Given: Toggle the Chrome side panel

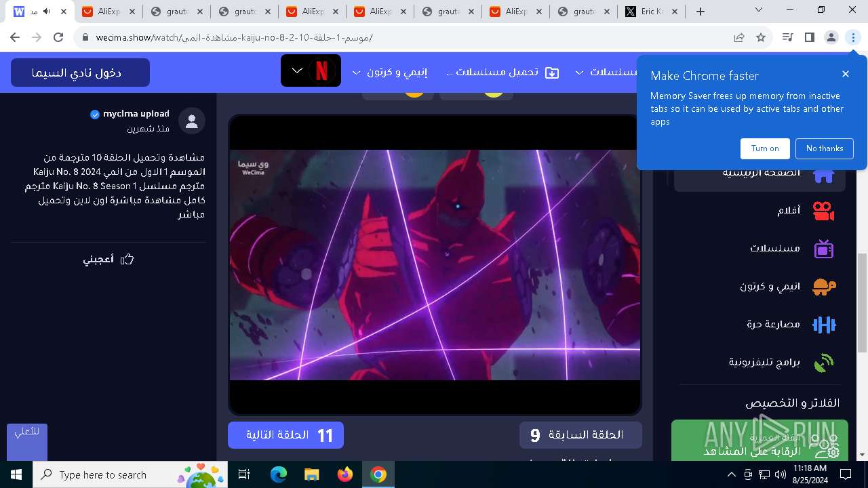Looking at the screenshot, I should (x=809, y=37).
